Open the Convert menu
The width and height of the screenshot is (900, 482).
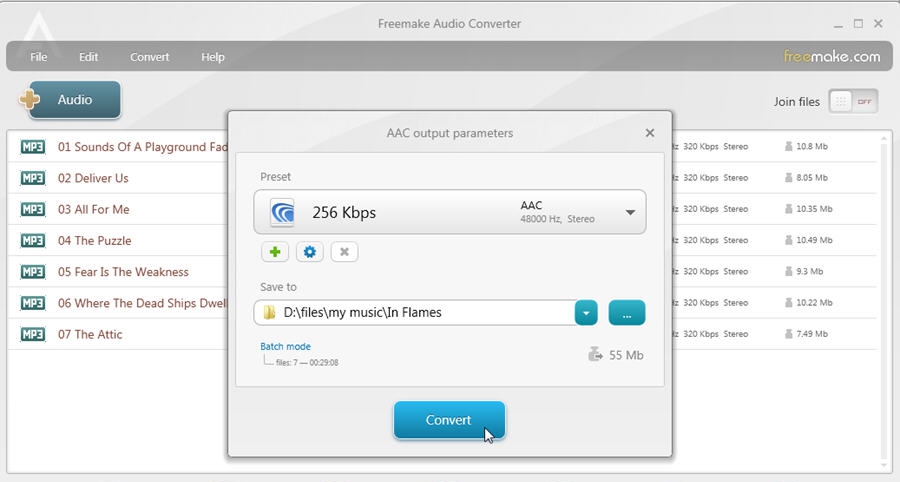click(149, 57)
